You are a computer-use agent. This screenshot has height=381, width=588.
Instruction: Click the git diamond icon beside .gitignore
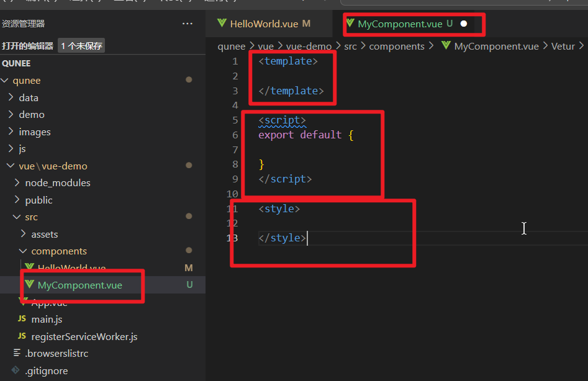point(16,370)
